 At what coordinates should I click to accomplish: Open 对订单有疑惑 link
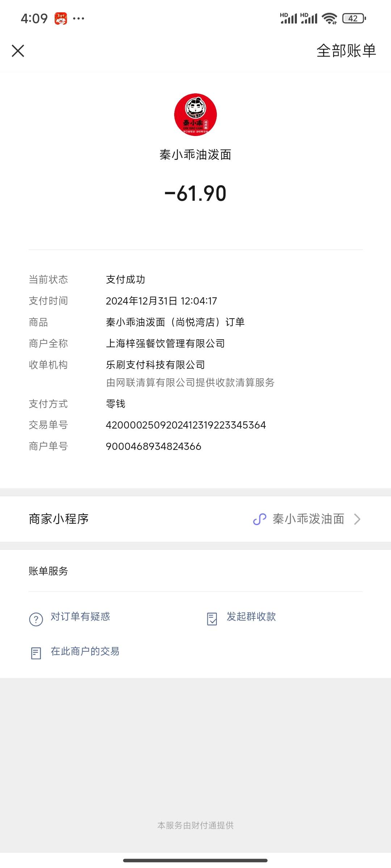[80, 616]
